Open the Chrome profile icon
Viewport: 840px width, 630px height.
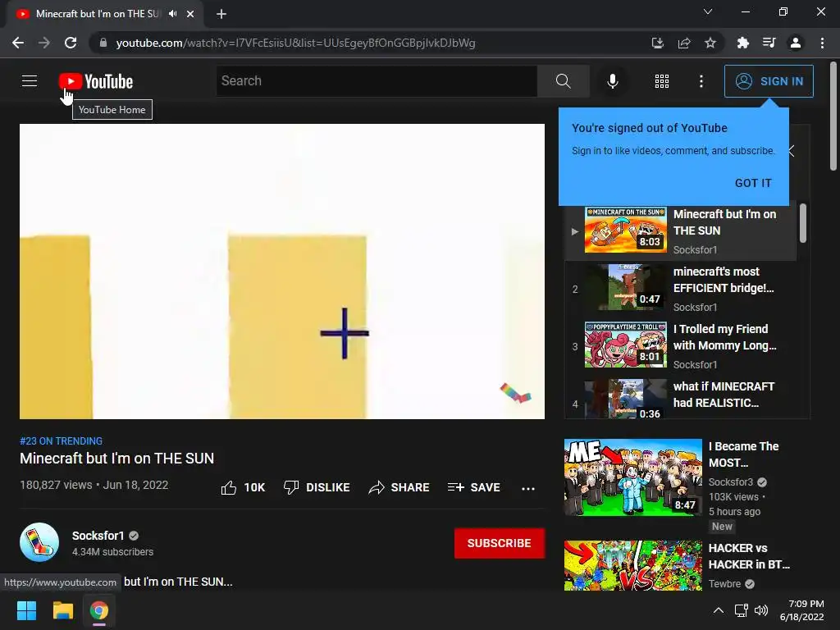pos(796,43)
